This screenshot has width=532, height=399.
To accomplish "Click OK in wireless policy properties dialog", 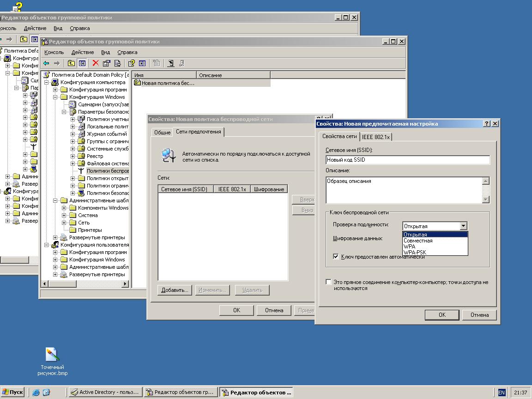I will (236, 310).
